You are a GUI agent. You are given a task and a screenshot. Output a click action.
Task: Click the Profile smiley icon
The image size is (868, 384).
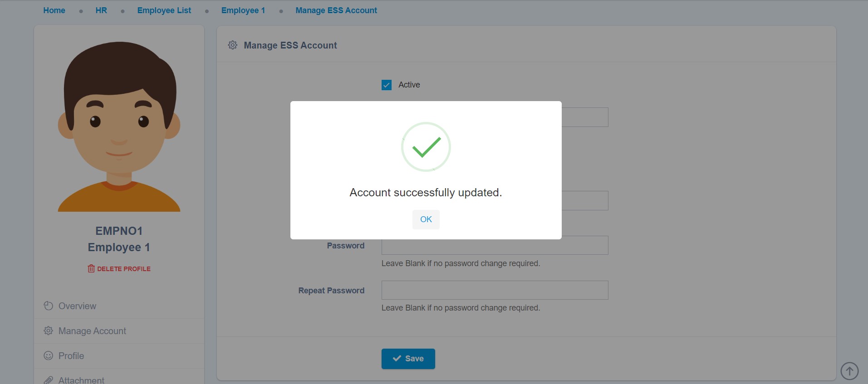coord(49,356)
